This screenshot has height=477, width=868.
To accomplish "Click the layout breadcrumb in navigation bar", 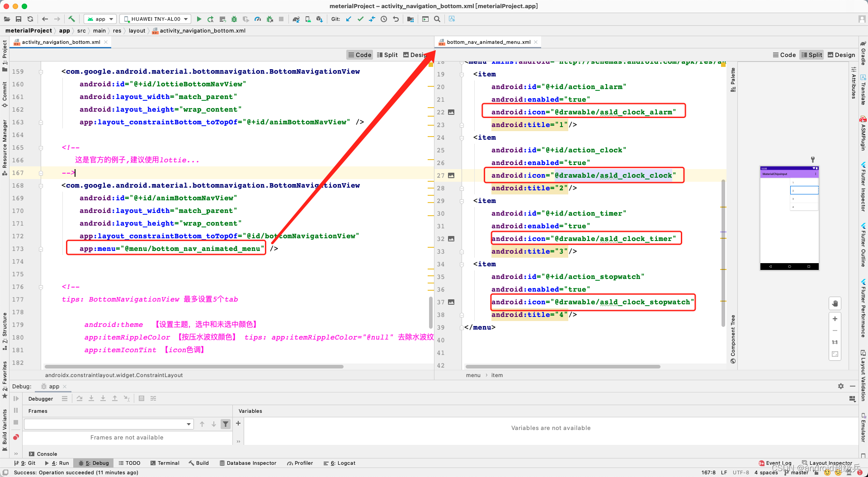I will pyautogui.click(x=137, y=31).
